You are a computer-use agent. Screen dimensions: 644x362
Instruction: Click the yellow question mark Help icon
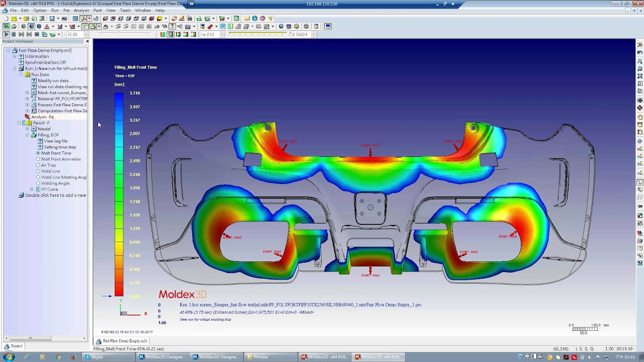(270, 19)
